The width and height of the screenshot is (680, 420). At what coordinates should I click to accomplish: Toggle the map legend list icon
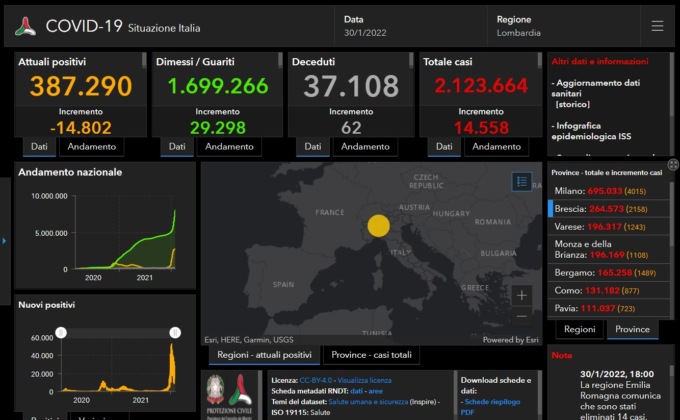tap(522, 182)
